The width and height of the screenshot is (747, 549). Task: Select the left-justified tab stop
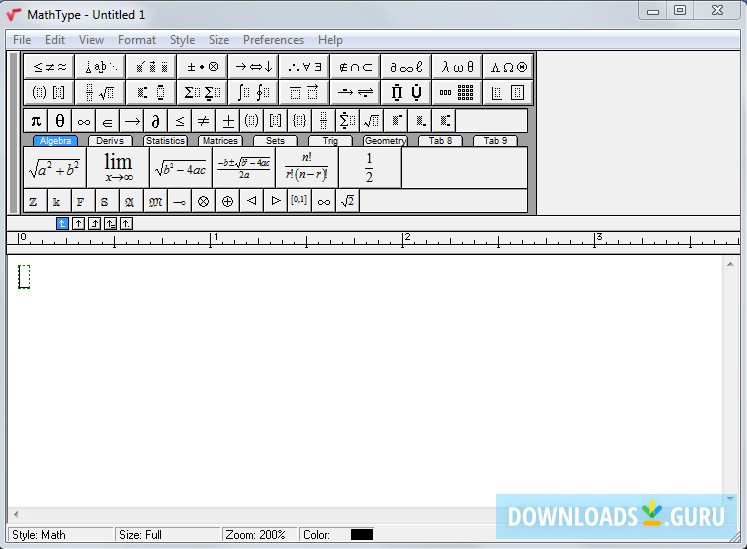pos(62,224)
